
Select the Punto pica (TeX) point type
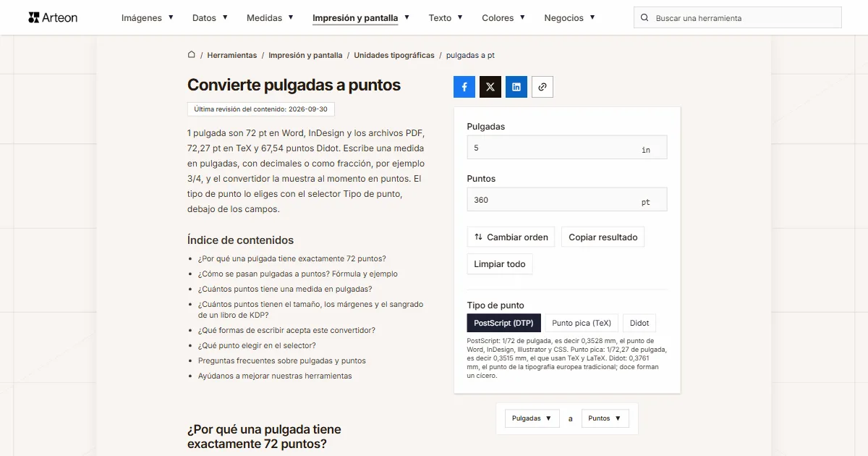[x=582, y=323]
